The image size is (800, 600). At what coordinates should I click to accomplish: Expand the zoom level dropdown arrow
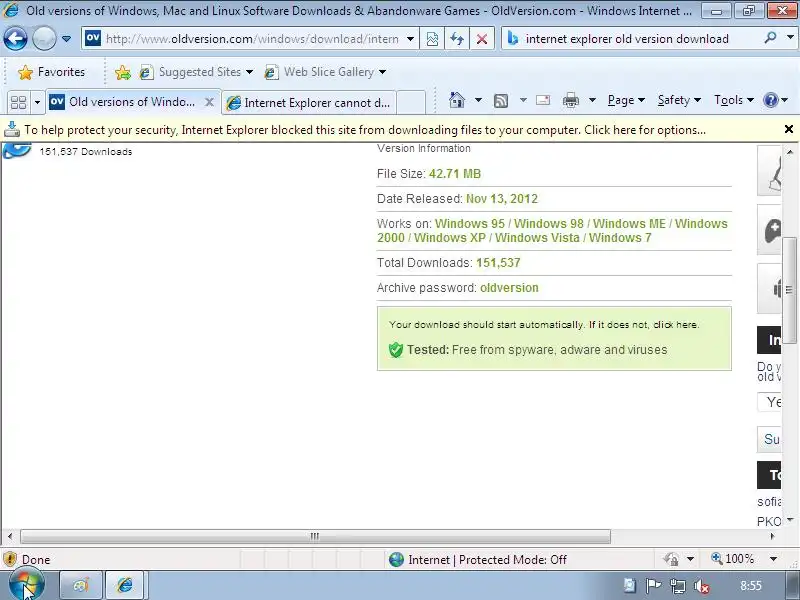pos(773,559)
